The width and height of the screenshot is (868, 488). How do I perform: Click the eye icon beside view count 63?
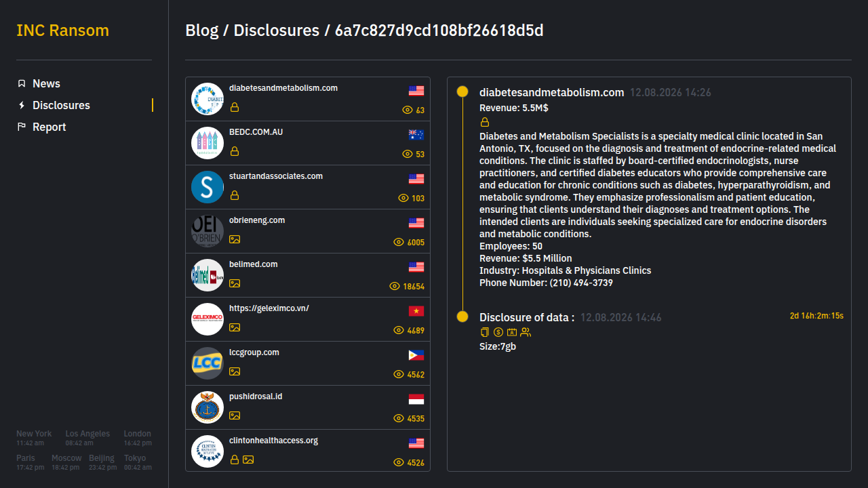408,110
